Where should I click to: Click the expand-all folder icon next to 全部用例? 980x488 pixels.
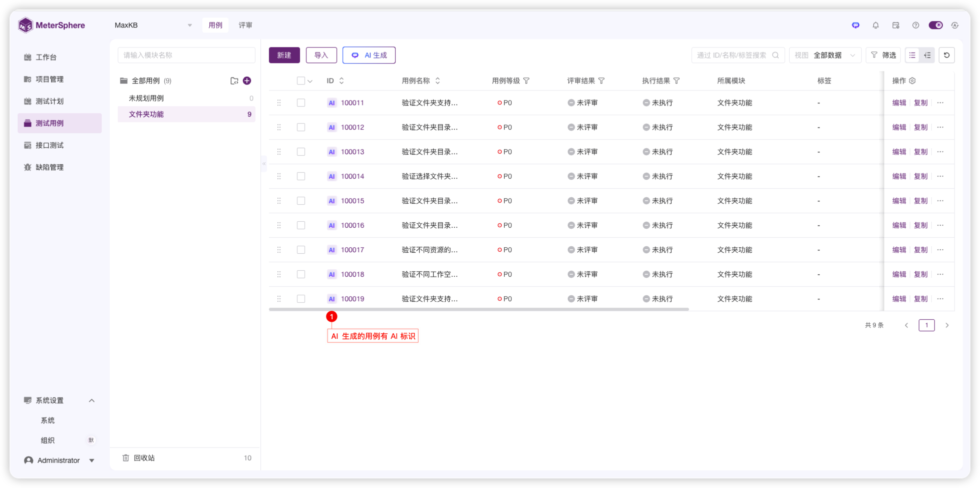[x=234, y=81]
